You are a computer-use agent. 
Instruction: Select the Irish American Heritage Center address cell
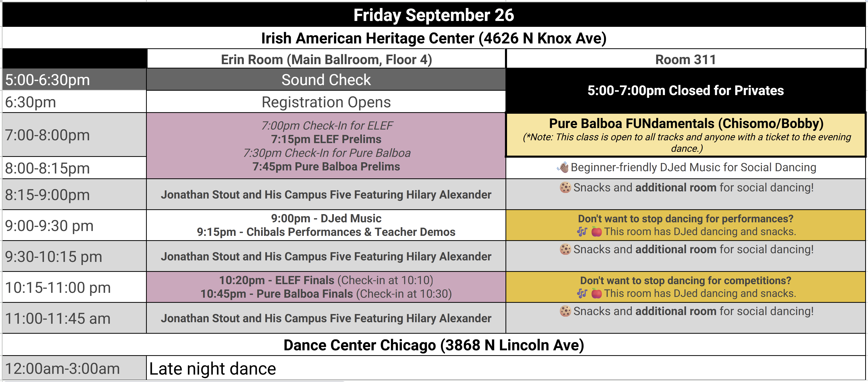tap(434, 38)
